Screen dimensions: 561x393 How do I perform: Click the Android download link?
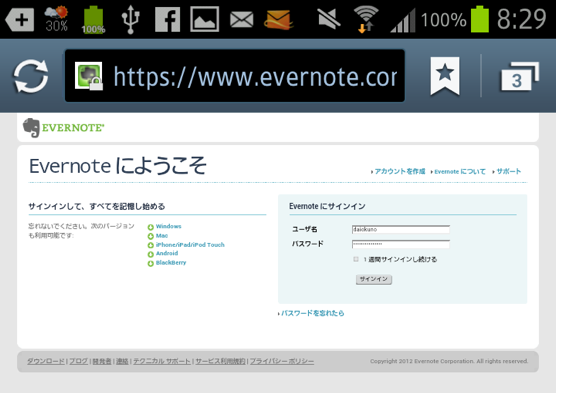(x=167, y=253)
